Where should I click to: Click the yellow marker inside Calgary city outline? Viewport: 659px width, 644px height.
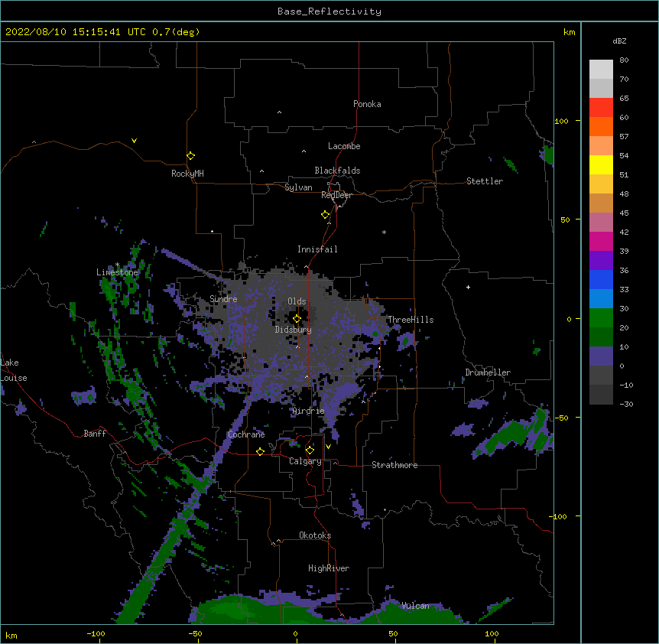pyautogui.click(x=310, y=450)
